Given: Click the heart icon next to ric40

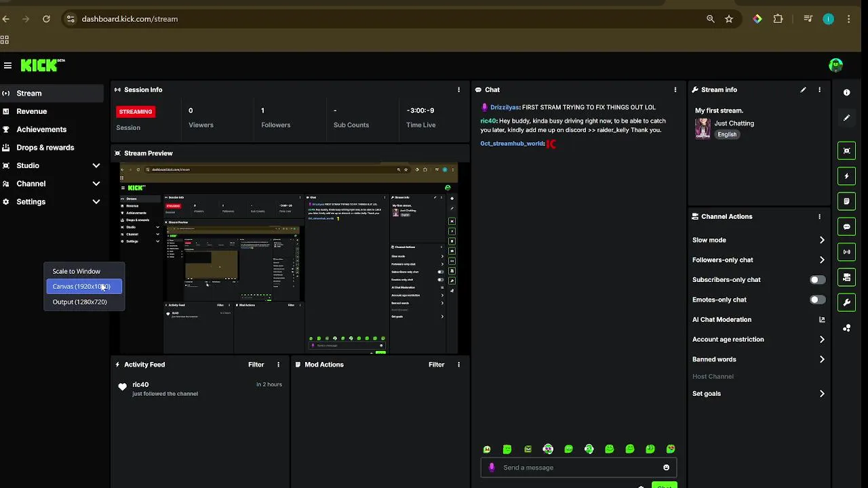Looking at the screenshot, I should 122,387.
